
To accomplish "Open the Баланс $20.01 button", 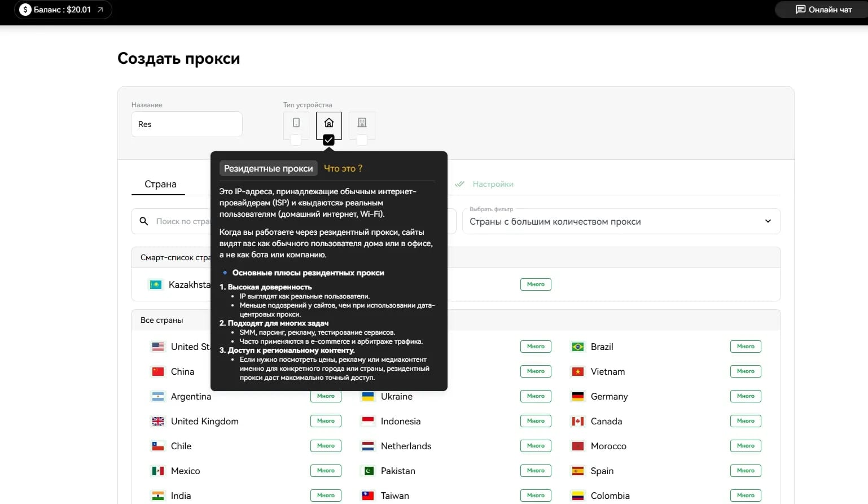I will coord(63,10).
